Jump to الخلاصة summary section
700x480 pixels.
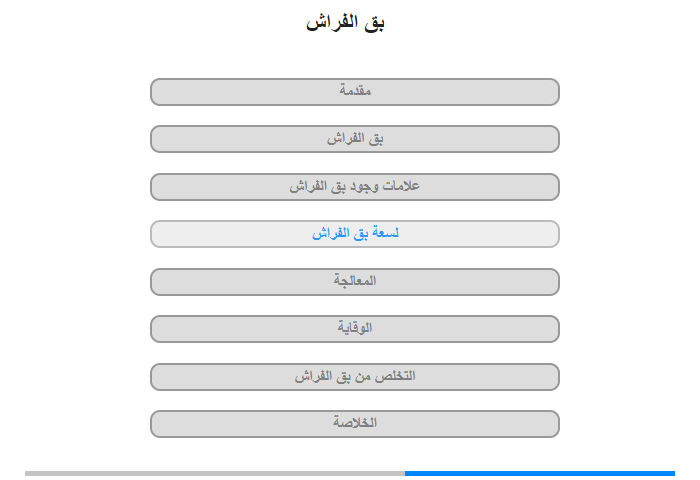pos(354,424)
